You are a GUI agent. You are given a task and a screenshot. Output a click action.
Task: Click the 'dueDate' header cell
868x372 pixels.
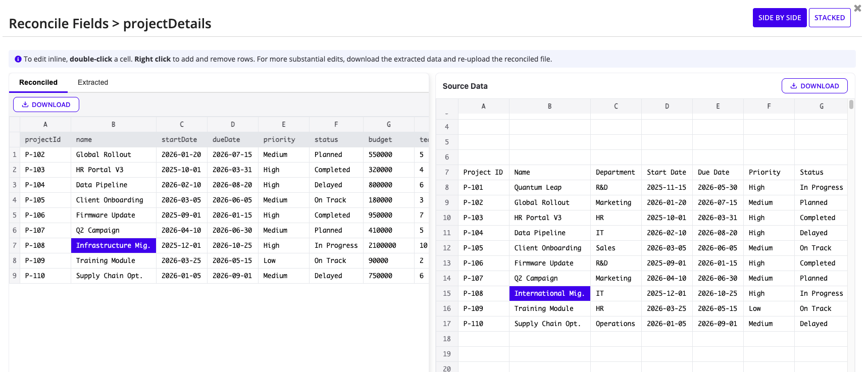point(233,139)
